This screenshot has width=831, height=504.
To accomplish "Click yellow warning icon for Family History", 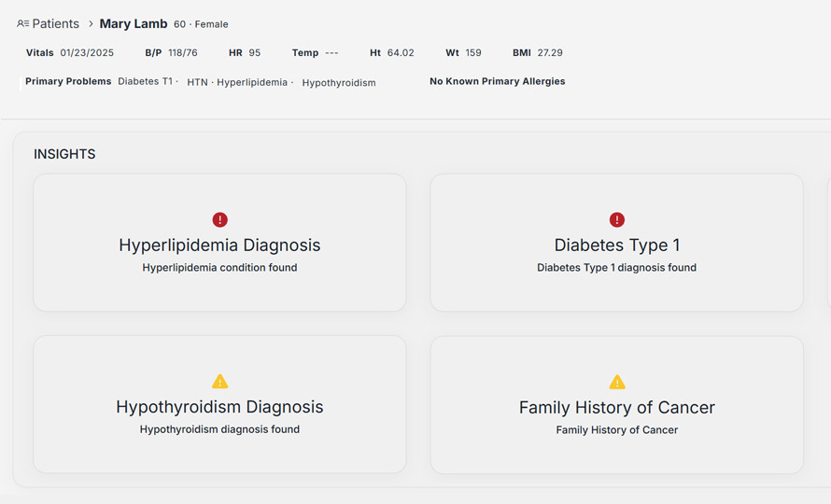I will pos(616,381).
